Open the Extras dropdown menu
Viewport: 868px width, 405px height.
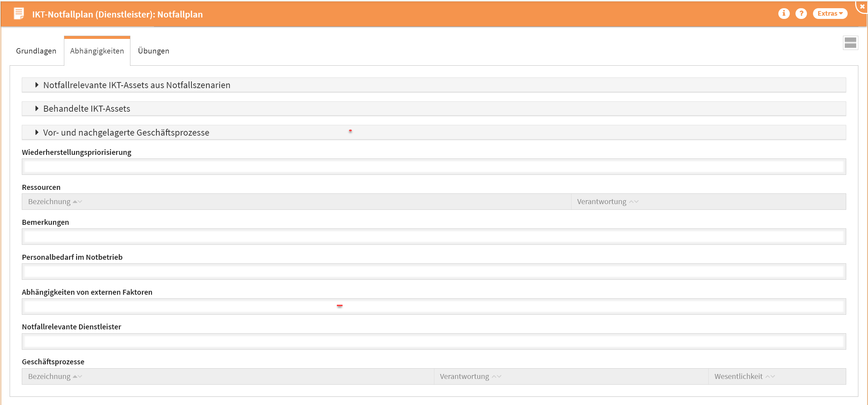(x=830, y=14)
